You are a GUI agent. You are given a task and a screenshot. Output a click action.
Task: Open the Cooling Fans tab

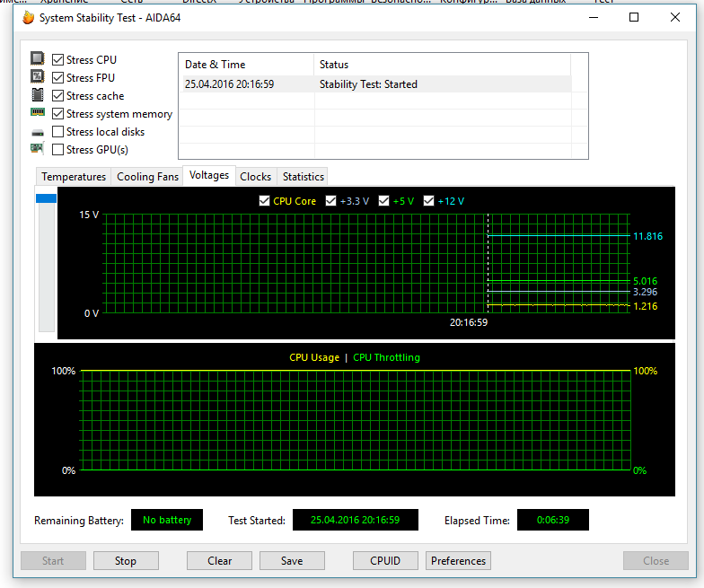click(147, 176)
